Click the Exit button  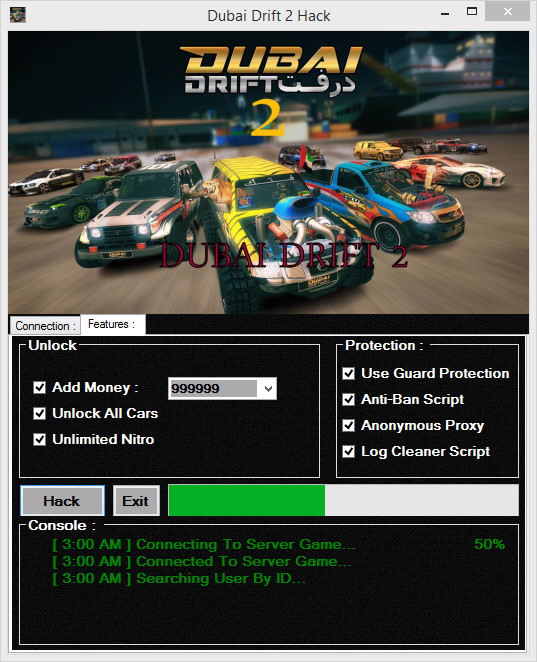click(x=136, y=501)
